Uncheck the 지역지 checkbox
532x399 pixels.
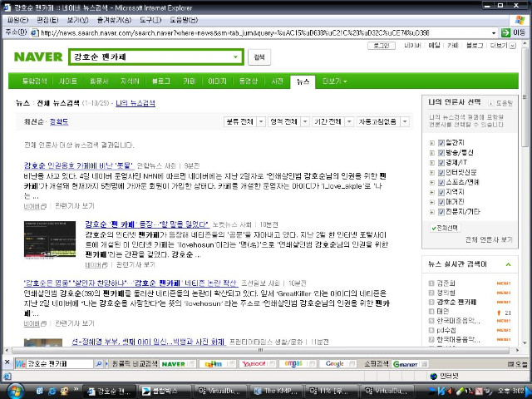[441, 192]
